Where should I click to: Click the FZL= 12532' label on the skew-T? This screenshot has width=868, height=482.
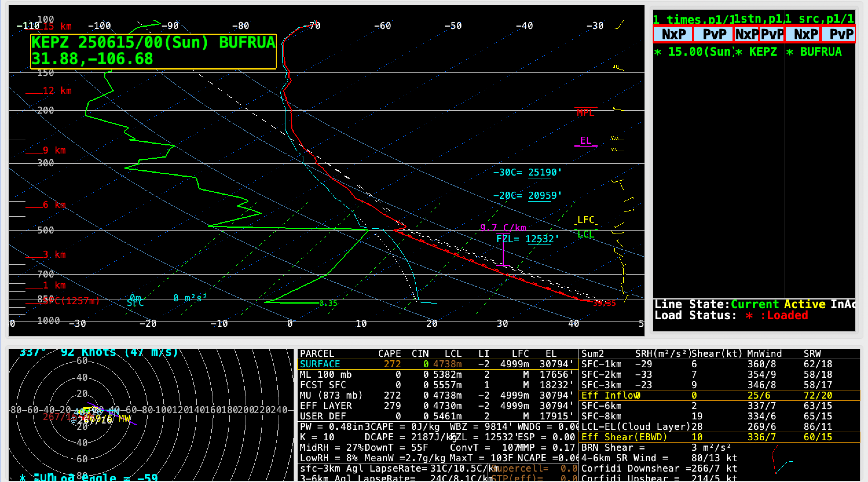[x=527, y=239]
